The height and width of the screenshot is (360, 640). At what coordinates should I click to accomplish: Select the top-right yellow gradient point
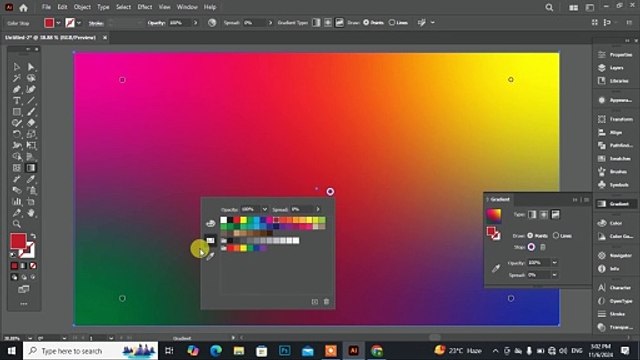(511, 80)
